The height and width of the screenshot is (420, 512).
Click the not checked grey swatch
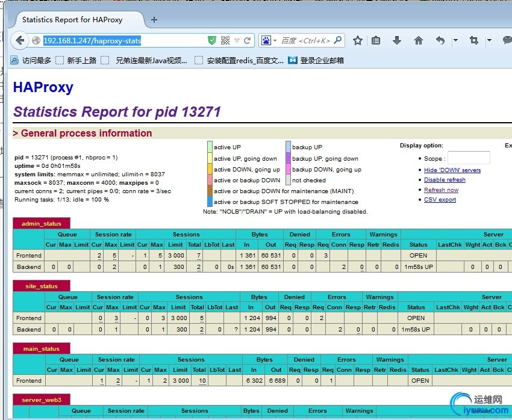coord(288,179)
